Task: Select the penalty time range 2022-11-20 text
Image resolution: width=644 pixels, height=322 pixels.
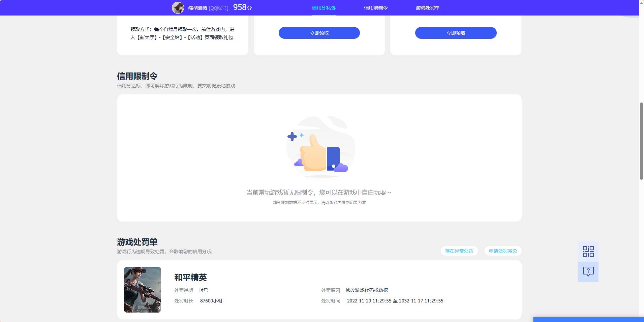Action: click(x=395, y=301)
